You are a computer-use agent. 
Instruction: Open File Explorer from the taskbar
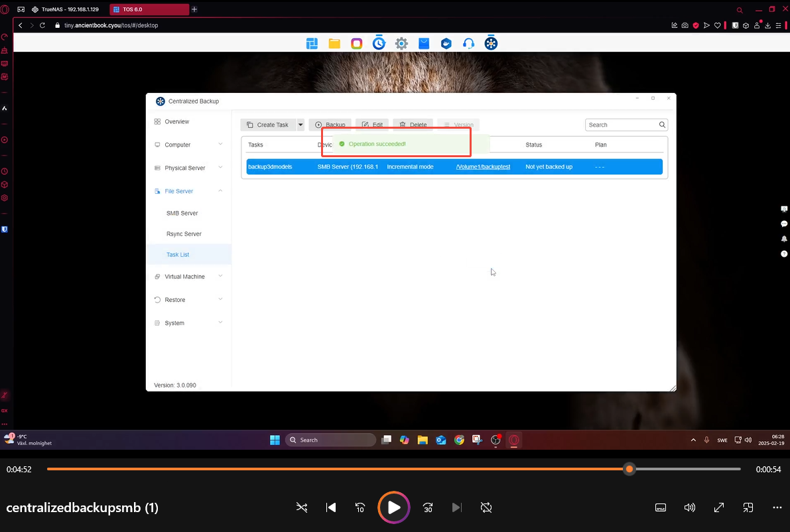pyautogui.click(x=423, y=440)
